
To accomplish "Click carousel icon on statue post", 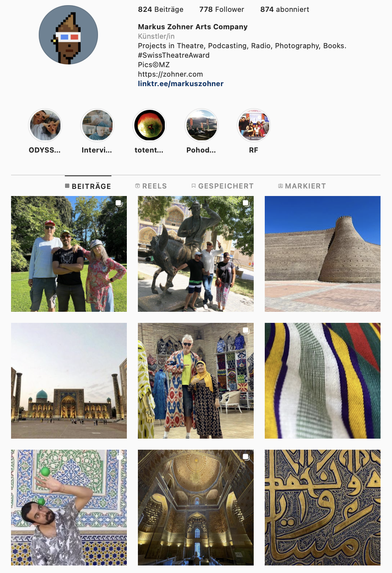I will [x=246, y=203].
